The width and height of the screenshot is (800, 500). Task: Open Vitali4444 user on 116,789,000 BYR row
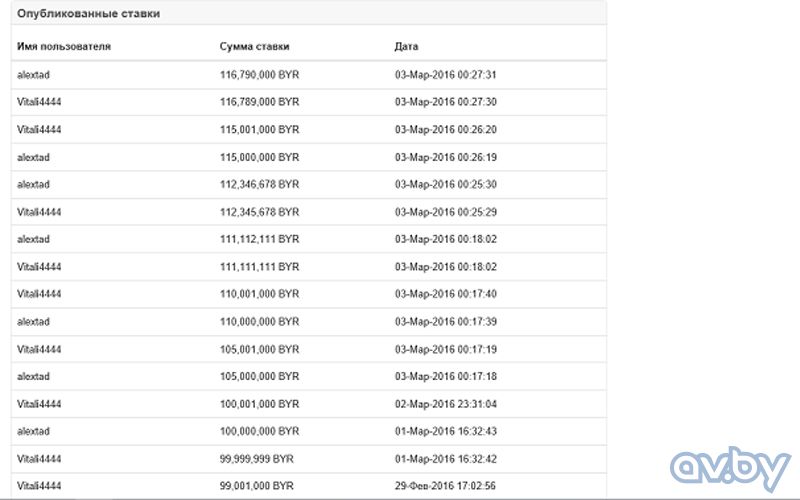39,102
